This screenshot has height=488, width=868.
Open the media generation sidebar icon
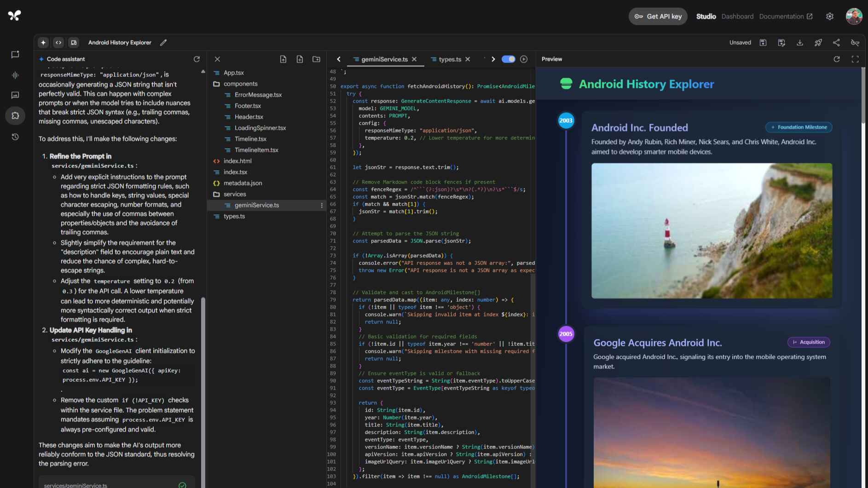coord(15,95)
